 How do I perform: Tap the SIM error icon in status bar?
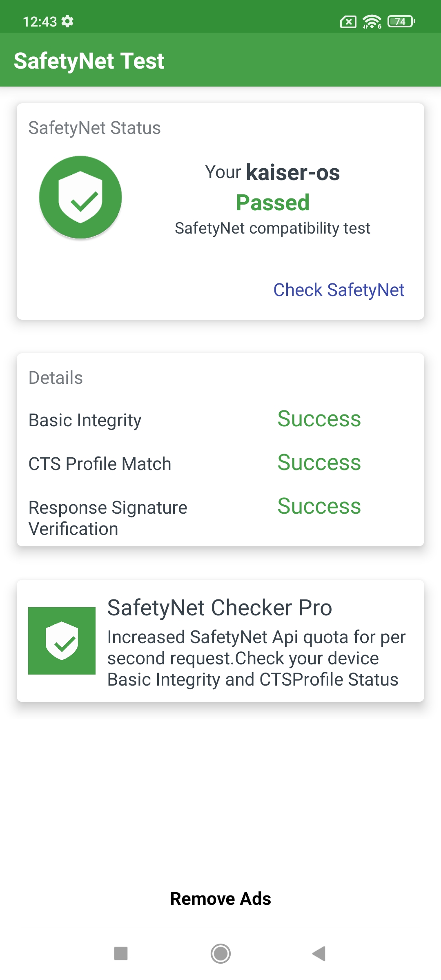[348, 22]
